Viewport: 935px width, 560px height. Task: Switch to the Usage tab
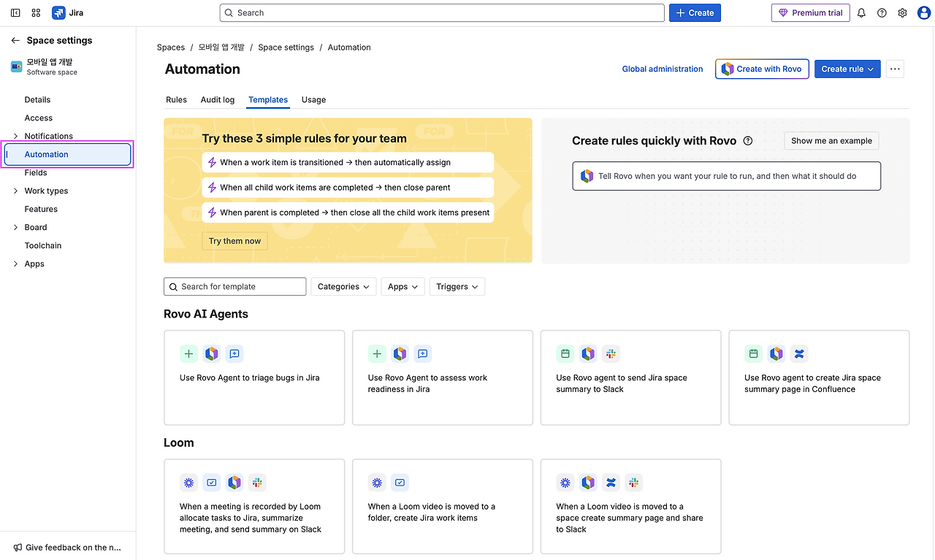(x=313, y=100)
